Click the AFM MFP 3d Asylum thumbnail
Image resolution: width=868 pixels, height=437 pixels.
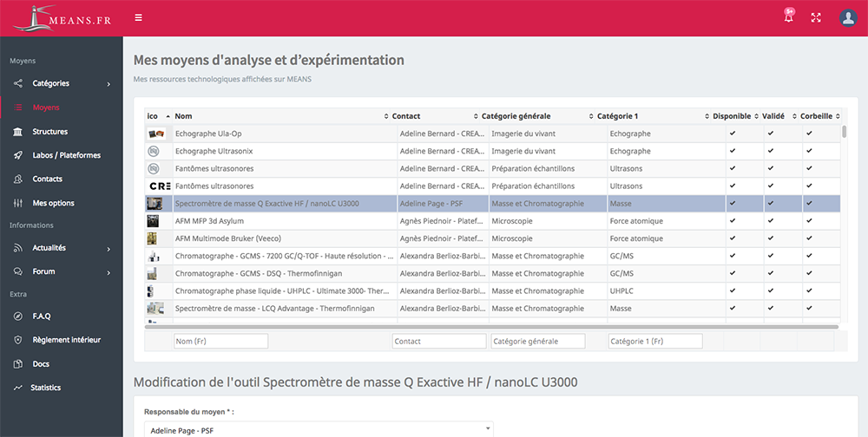click(152, 221)
